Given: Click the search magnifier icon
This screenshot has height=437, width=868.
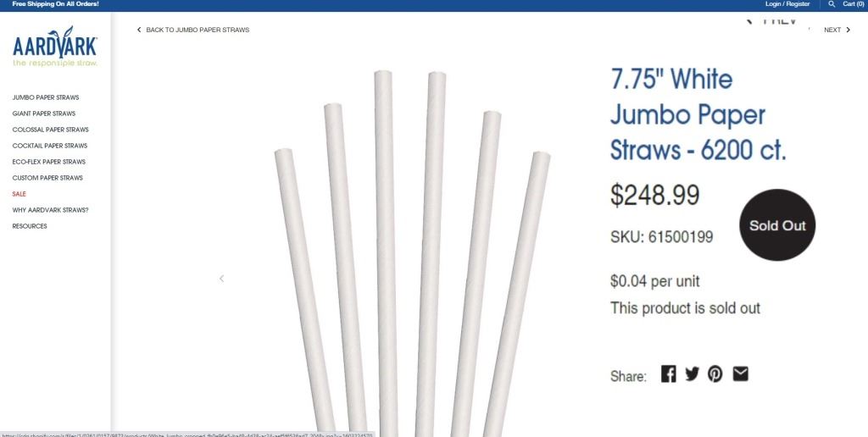Looking at the screenshot, I should 832,4.
